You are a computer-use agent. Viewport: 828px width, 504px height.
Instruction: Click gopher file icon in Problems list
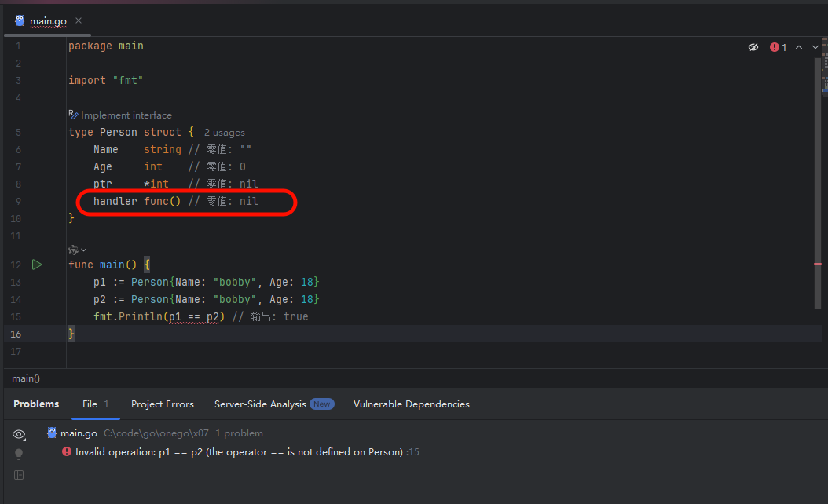(x=52, y=433)
